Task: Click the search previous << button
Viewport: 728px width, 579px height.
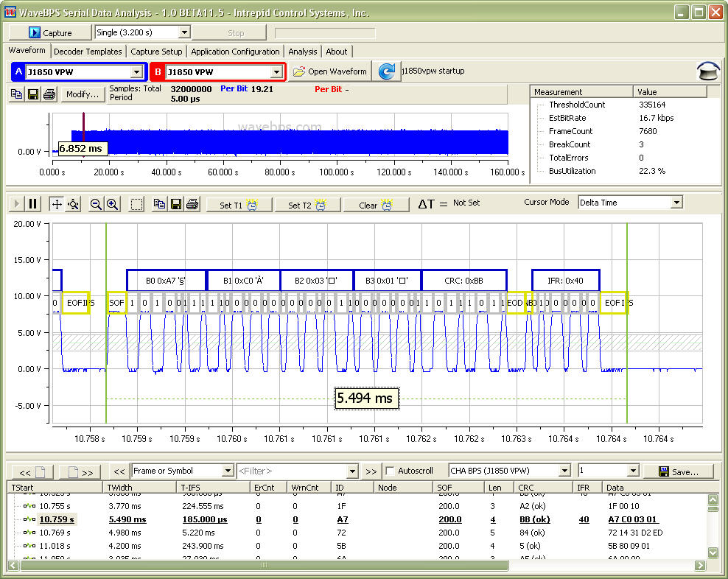Action: click(x=119, y=471)
